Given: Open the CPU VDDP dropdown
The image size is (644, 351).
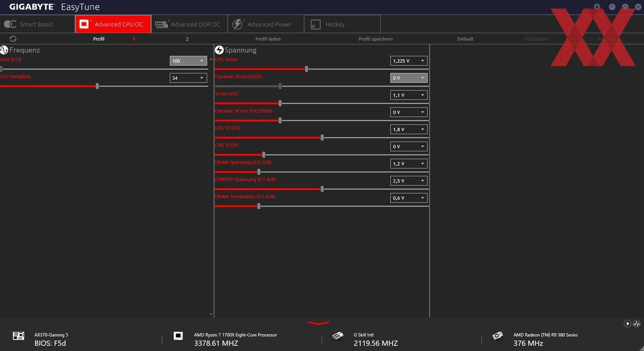Looking at the screenshot, I should (409, 146).
